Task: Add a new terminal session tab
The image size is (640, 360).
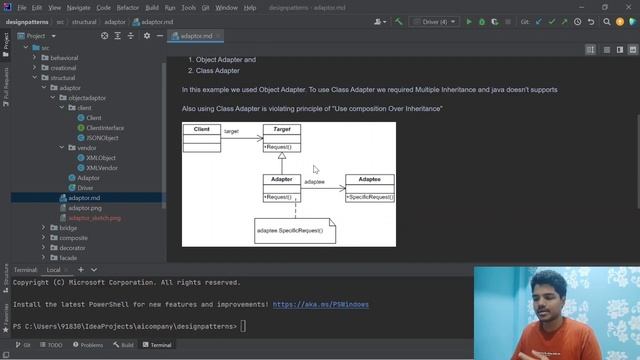Action: pos(80,270)
